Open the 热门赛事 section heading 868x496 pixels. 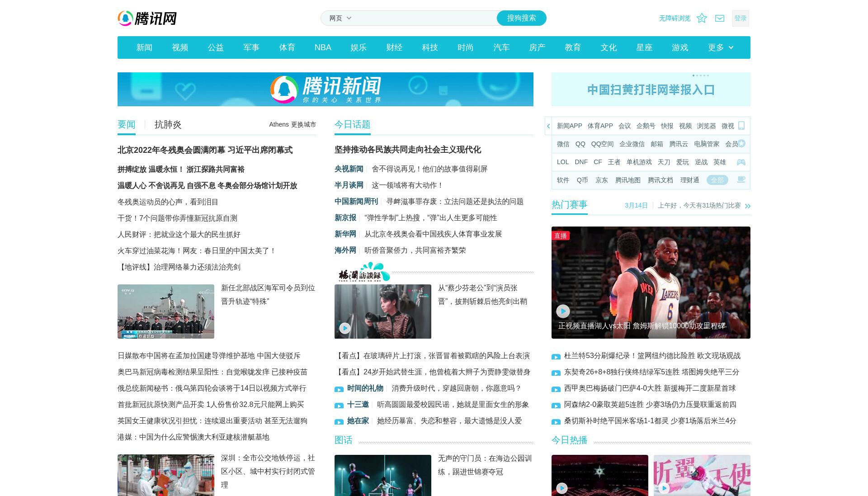point(570,204)
